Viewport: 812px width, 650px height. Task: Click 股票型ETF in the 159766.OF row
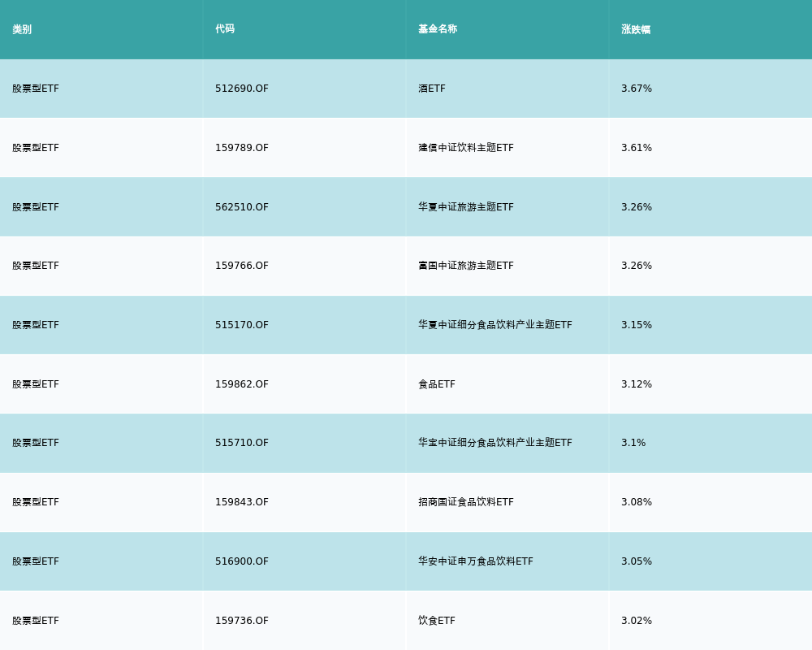[x=36, y=266]
